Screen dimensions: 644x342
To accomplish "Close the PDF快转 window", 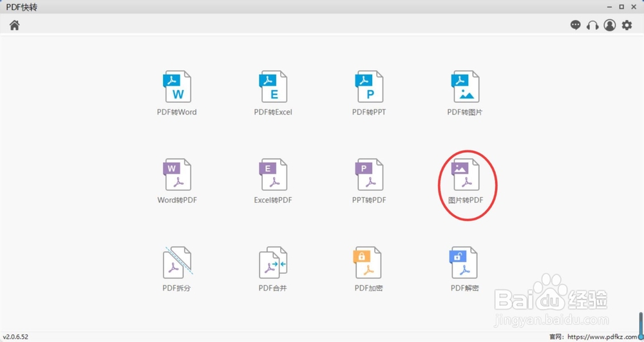I will tap(634, 7).
